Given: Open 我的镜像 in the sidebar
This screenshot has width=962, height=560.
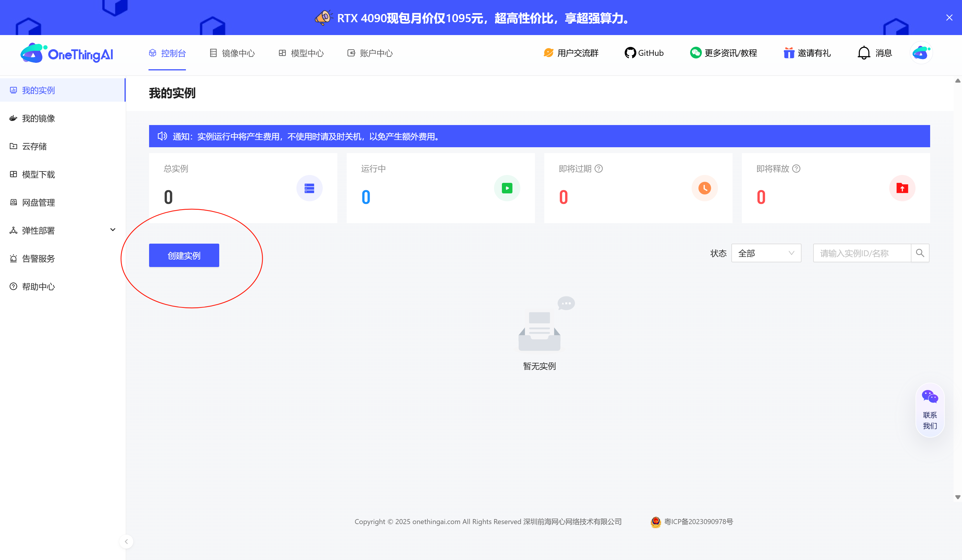Looking at the screenshot, I should (63, 118).
